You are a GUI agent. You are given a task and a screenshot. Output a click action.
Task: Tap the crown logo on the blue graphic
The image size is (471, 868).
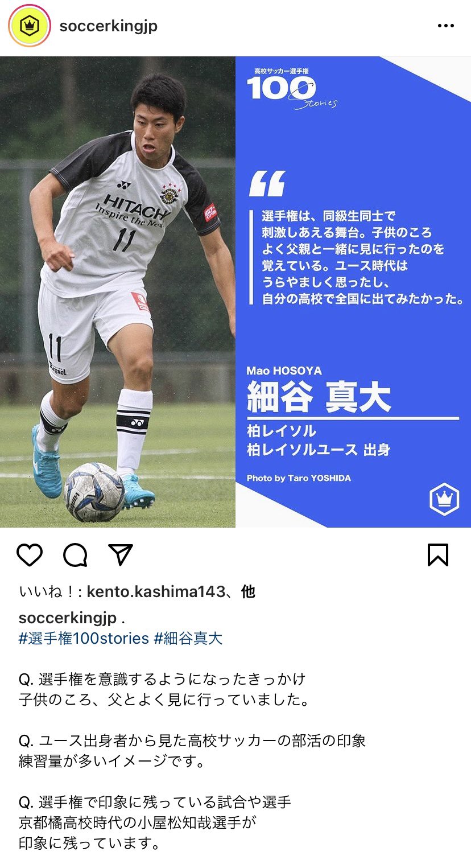click(443, 499)
